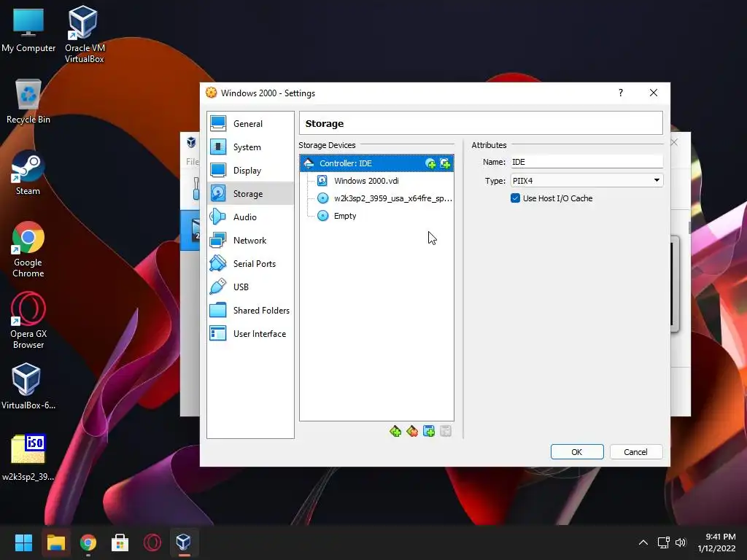747x560 pixels.
Task: Select w2k3sp2_3959_usa_x64fre optical disc entry
Action: [x=385, y=198]
